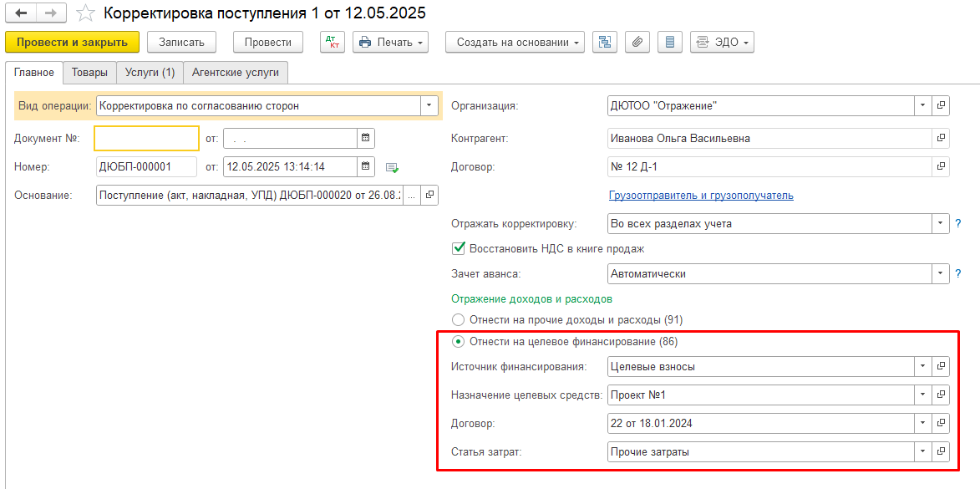Click into the Документ № input field
The width and height of the screenshot is (980, 489).
click(146, 138)
